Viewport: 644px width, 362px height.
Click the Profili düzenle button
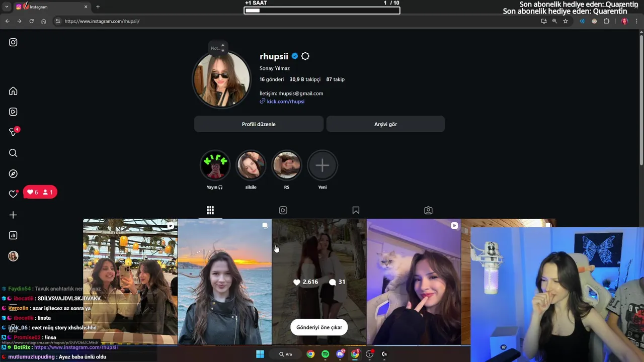tap(259, 124)
